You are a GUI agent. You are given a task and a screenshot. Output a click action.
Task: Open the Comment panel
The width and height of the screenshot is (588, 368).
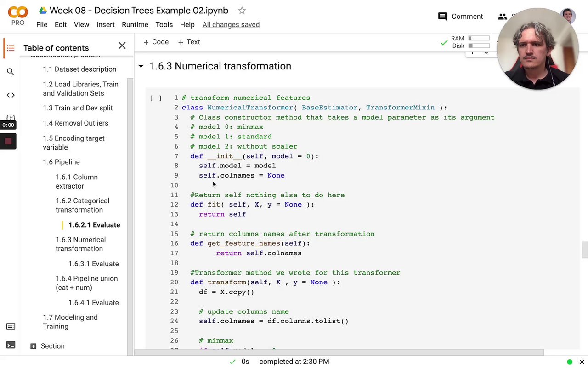click(x=460, y=17)
